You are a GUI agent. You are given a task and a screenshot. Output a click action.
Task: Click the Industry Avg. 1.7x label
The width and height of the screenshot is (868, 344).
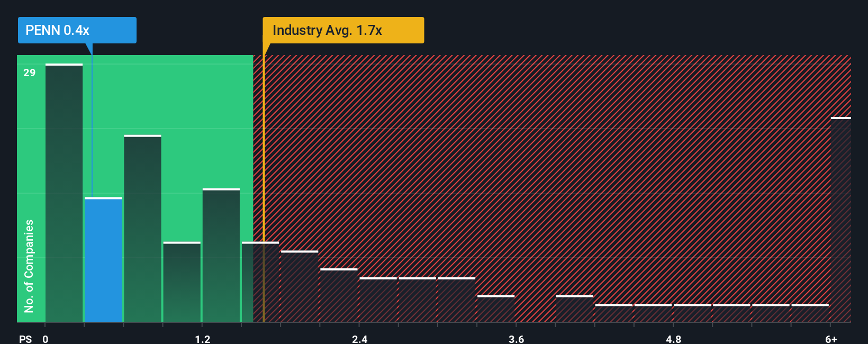[x=343, y=30]
